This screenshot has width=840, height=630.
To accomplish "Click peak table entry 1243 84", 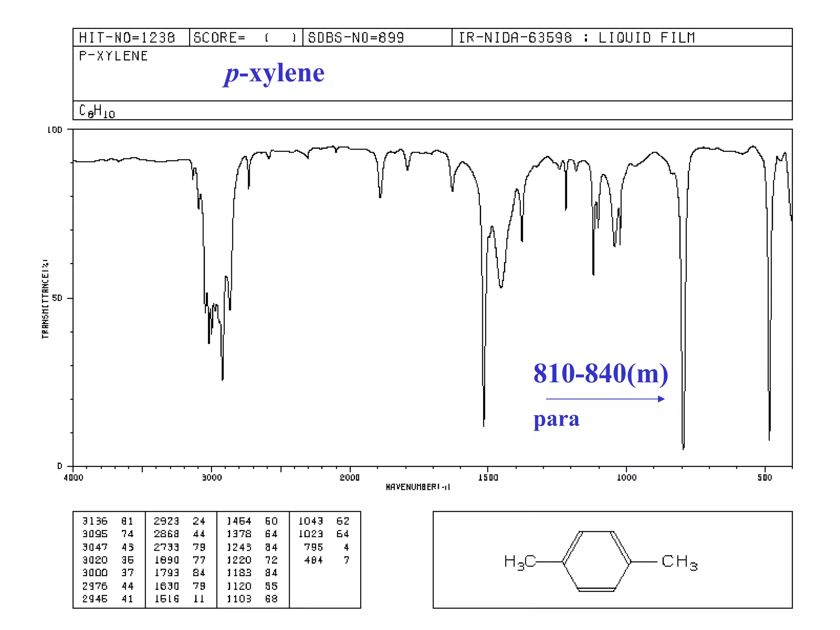I will pos(252,547).
